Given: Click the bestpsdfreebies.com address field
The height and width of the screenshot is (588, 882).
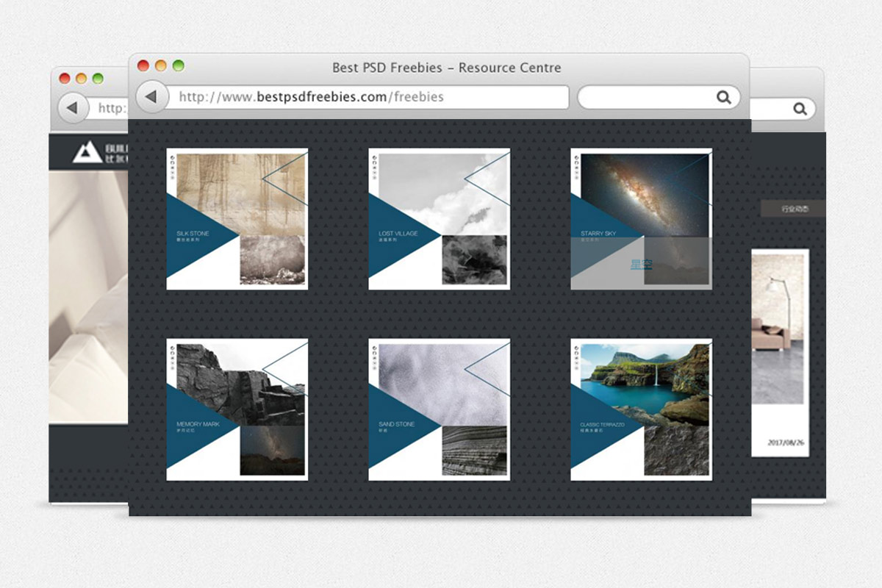Looking at the screenshot, I should point(367,97).
